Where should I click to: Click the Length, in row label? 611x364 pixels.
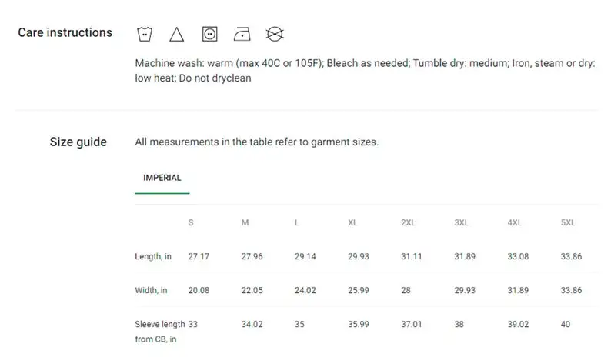click(x=153, y=256)
